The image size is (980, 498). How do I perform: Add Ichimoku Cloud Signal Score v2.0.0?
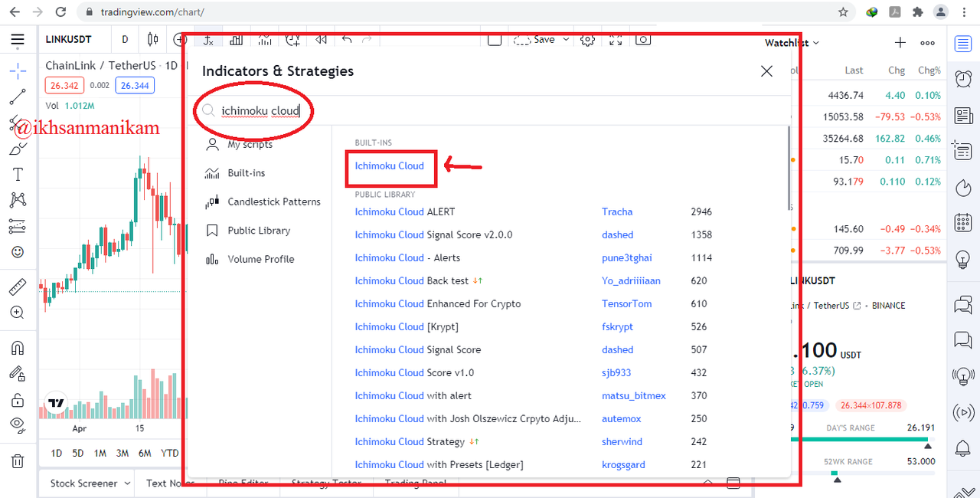tap(433, 234)
